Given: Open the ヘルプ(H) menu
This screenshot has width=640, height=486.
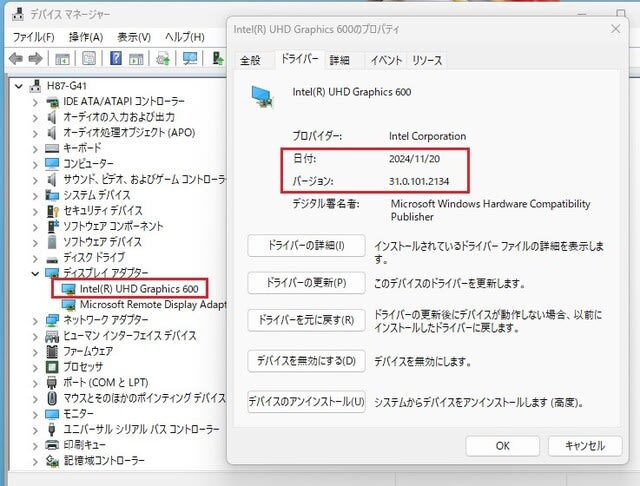Looking at the screenshot, I should 184,37.
